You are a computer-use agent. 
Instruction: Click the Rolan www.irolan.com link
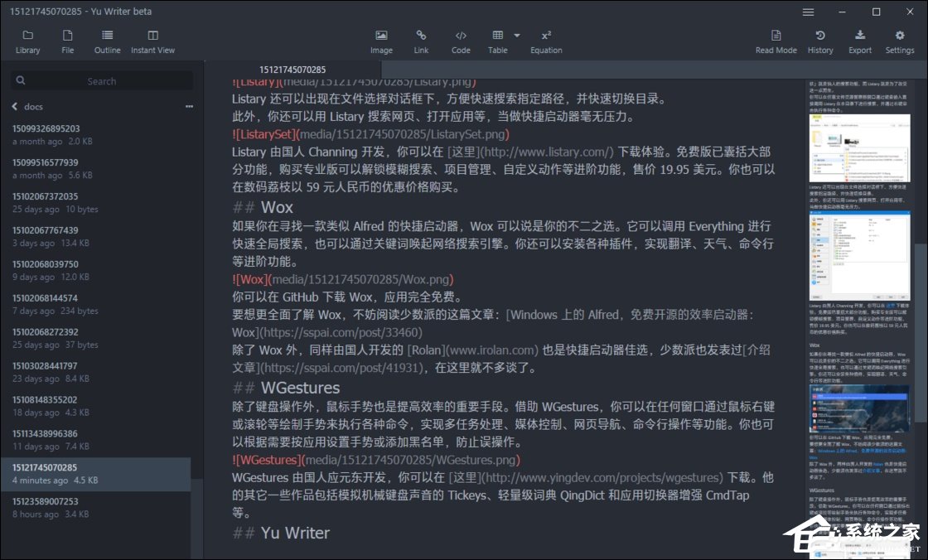(473, 350)
